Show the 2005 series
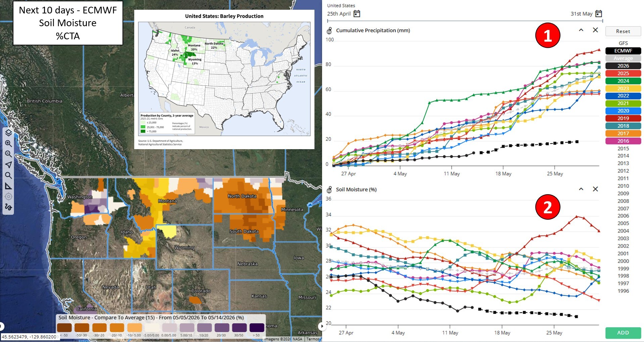The width and height of the screenshot is (644, 342). point(623,223)
